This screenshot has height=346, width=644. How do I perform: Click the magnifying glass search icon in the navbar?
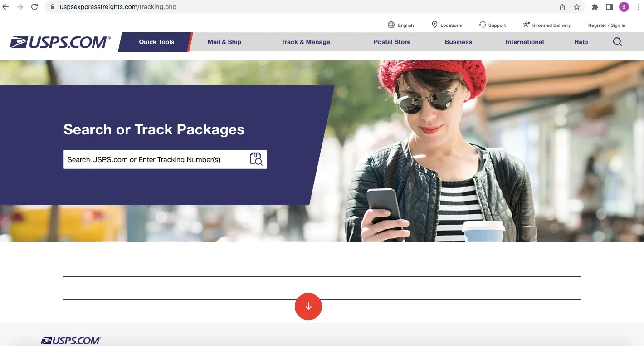617,42
